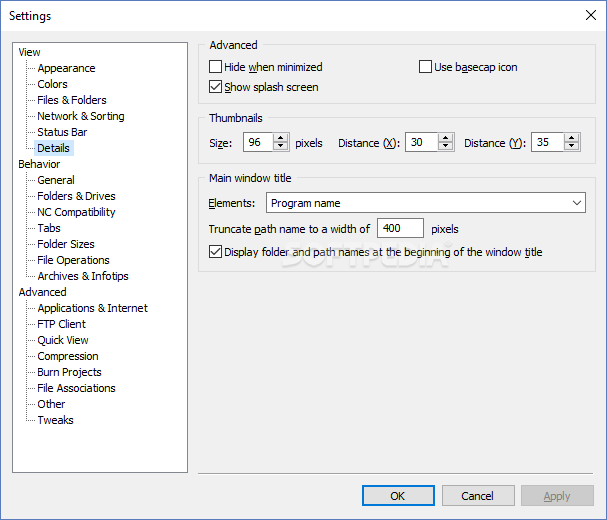The image size is (607, 520).
Task: Uncheck Show splash screen option
Action: [216, 87]
